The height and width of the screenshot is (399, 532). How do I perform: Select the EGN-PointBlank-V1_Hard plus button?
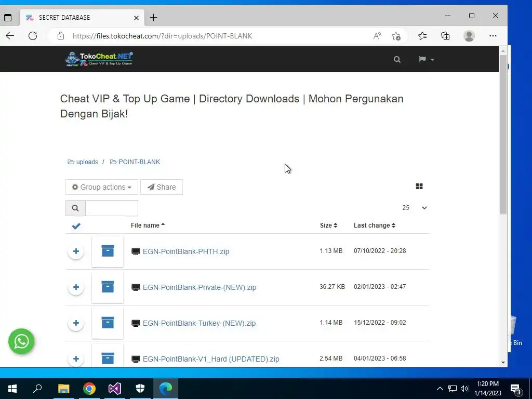[x=76, y=359]
